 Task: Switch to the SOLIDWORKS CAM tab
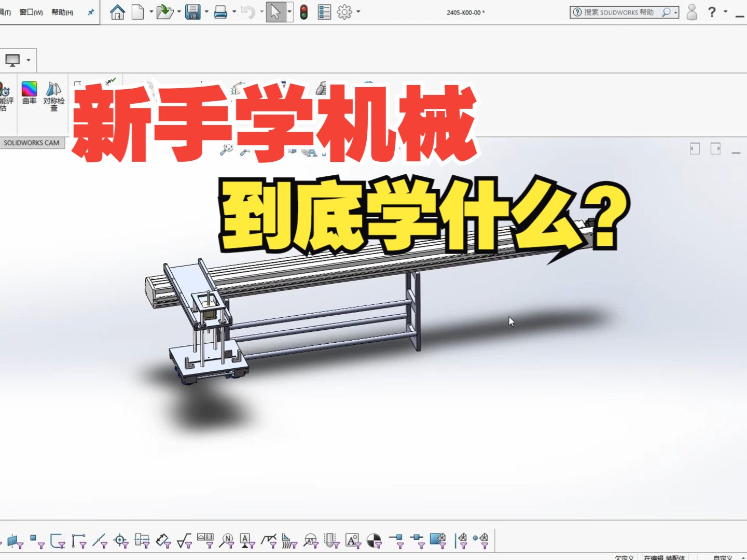pos(32,143)
